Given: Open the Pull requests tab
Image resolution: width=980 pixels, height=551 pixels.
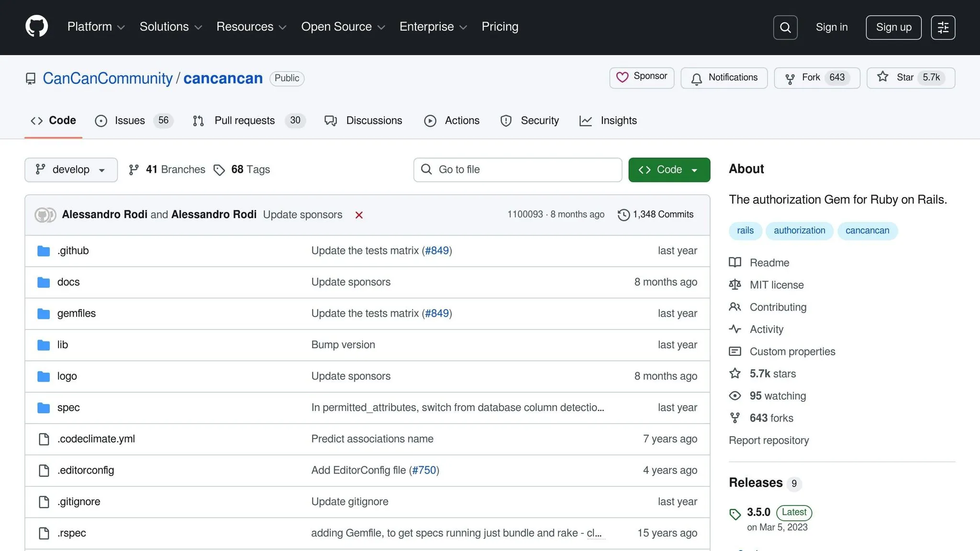Looking at the screenshot, I should [x=249, y=121].
